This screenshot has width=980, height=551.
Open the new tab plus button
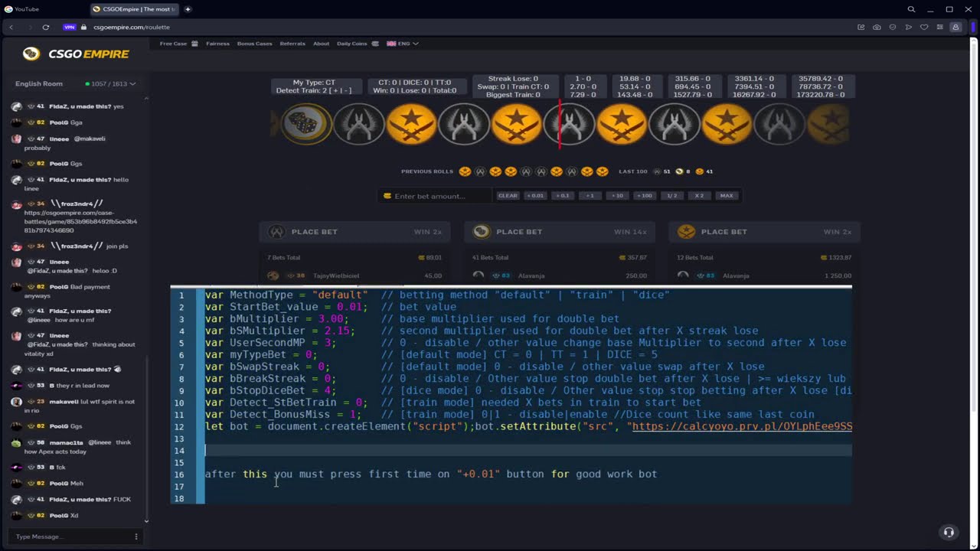[x=188, y=9]
